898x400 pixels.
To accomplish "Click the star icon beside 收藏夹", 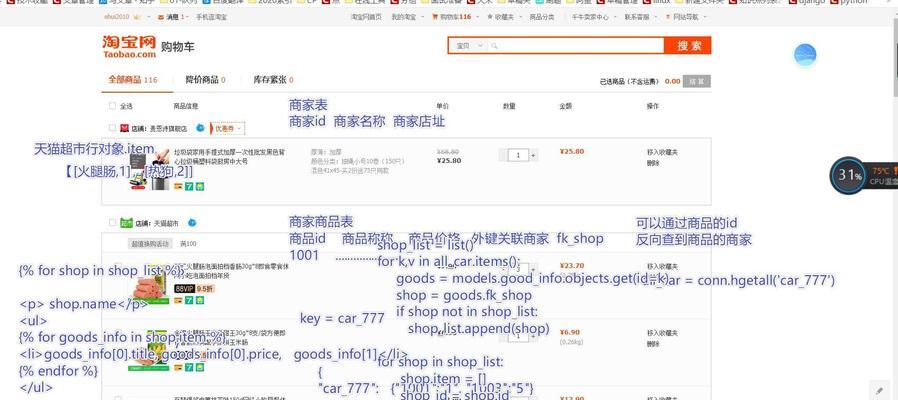I will coord(490,17).
